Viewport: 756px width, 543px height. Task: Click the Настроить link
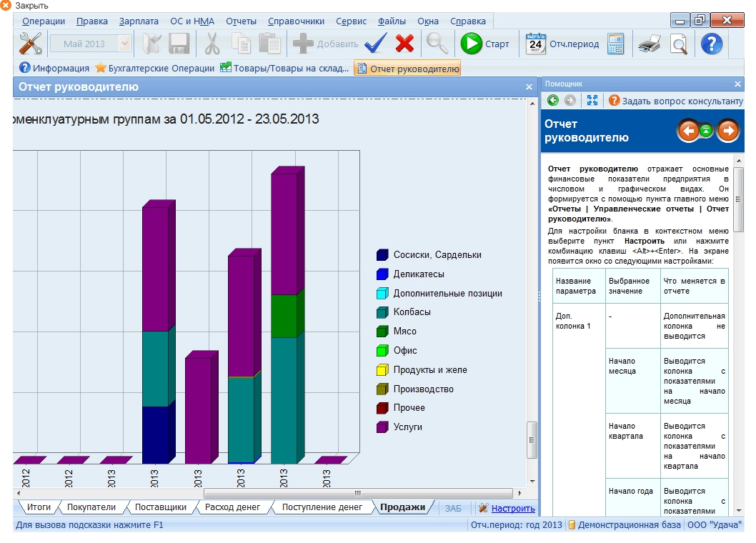(x=513, y=509)
